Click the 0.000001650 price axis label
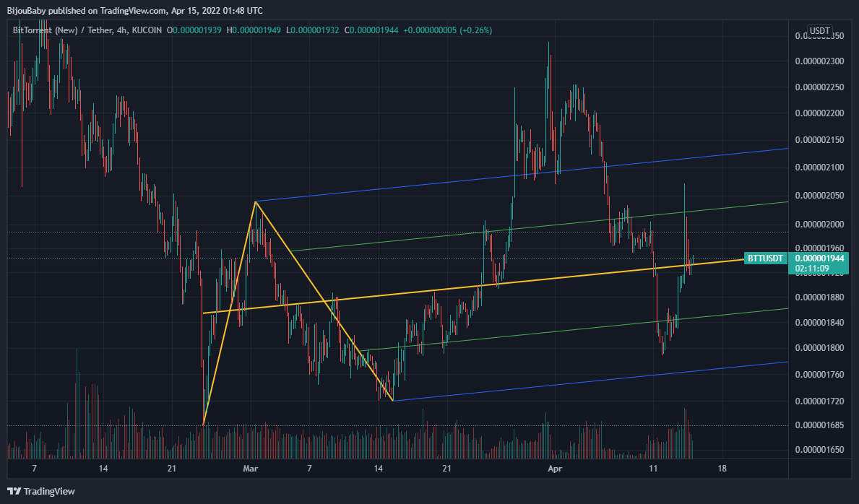 coord(819,450)
